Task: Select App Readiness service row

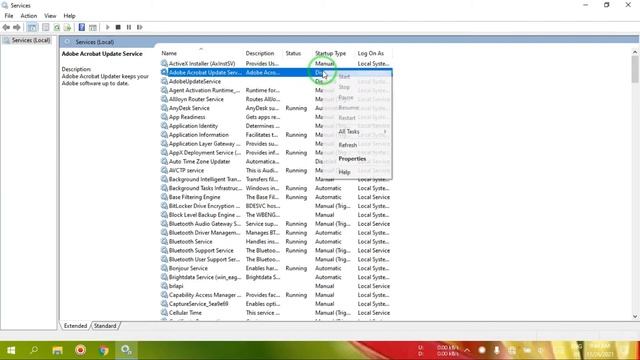Action: tap(276, 117)
